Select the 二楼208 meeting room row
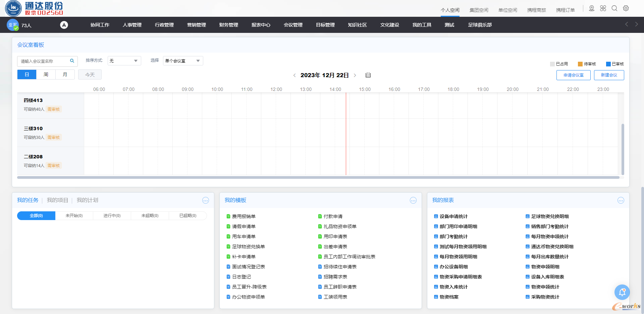Screen dimensions: 644x314 tap(51, 161)
